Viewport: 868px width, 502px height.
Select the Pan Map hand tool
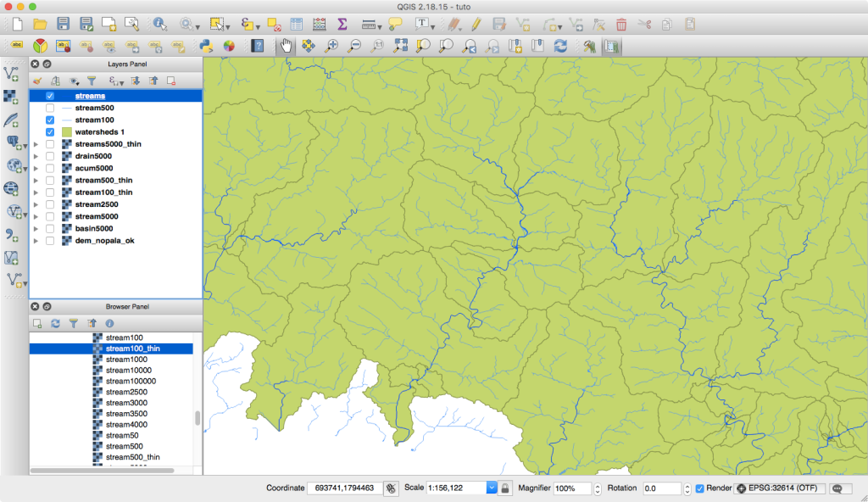pyautogui.click(x=286, y=46)
